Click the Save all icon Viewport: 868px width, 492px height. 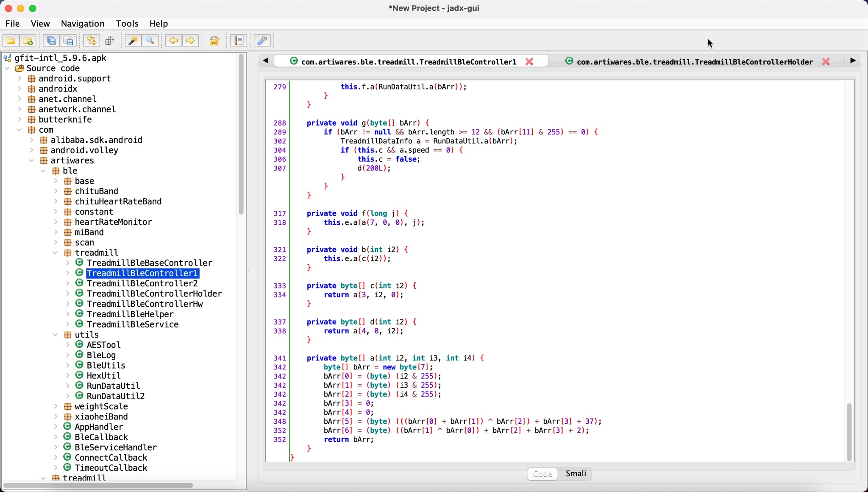point(51,41)
